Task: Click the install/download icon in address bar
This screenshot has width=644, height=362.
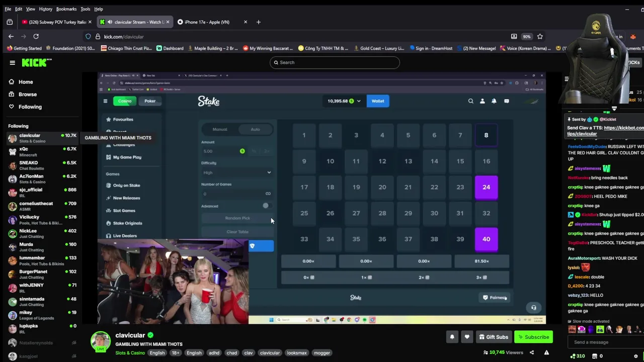Action: (514, 36)
